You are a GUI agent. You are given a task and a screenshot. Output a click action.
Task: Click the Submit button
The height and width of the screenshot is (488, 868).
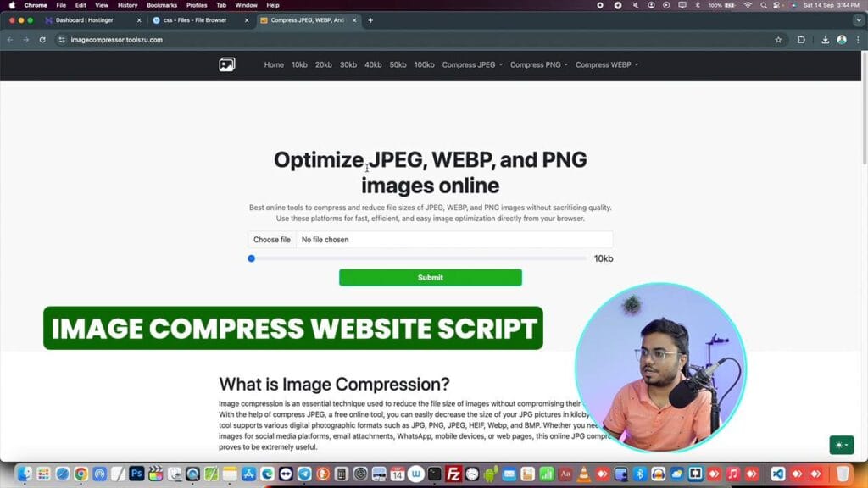click(430, 277)
